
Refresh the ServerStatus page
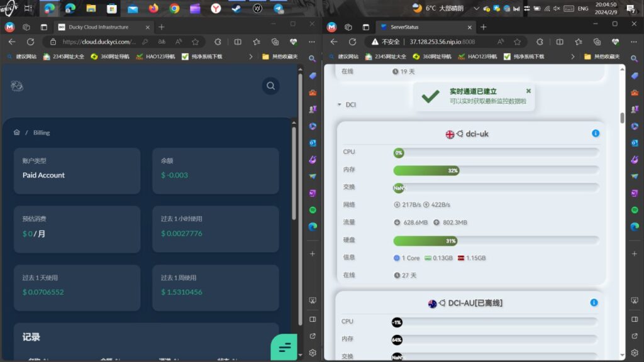pyautogui.click(x=352, y=41)
